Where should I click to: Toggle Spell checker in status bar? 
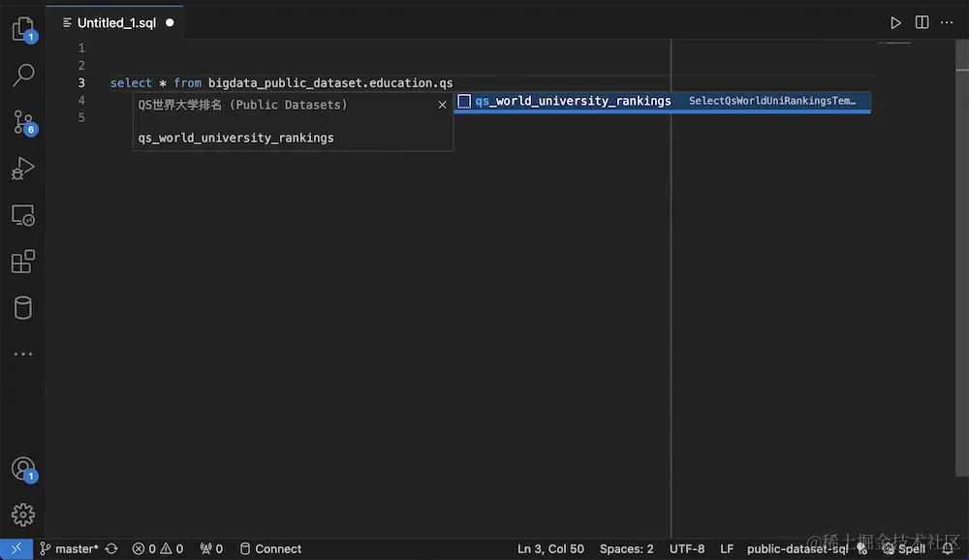coord(904,549)
